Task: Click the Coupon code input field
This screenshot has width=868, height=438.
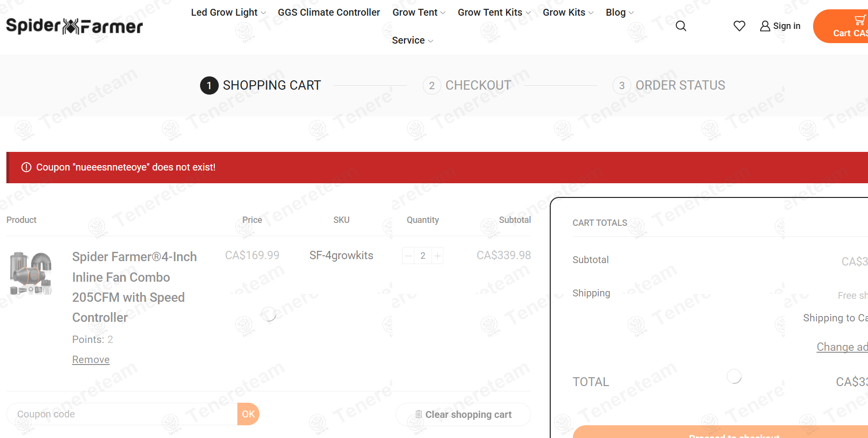Action: [122, 414]
